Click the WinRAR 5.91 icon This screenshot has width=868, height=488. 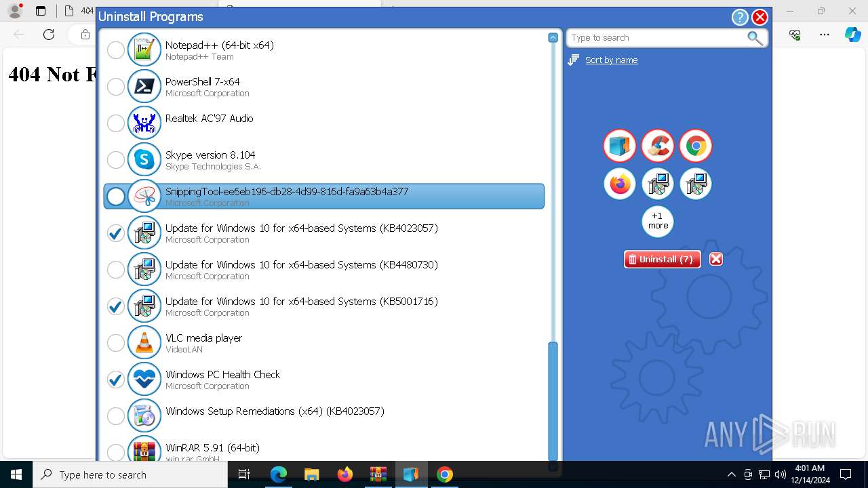(x=144, y=450)
